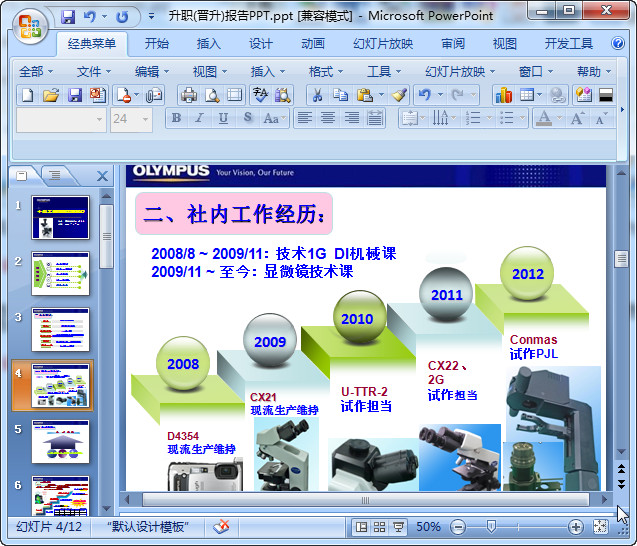Image resolution: width=637 pixels, height=546 pixels.
Task: Click the Paste clipboard icon
Action: (365, 95)
